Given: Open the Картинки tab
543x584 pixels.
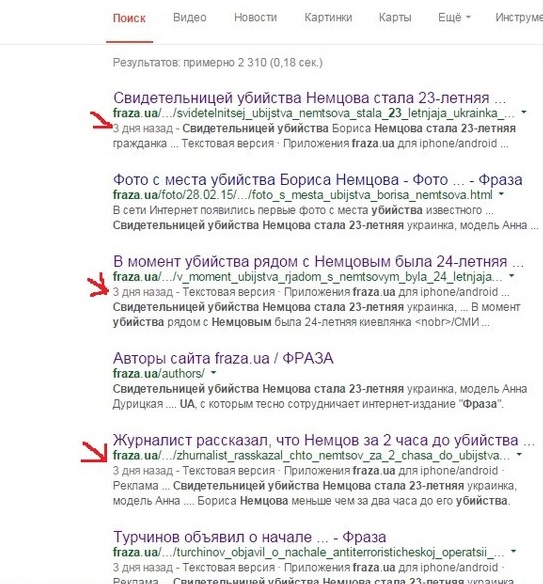Looking at the screenshot, I should click(x=328, y=18).
